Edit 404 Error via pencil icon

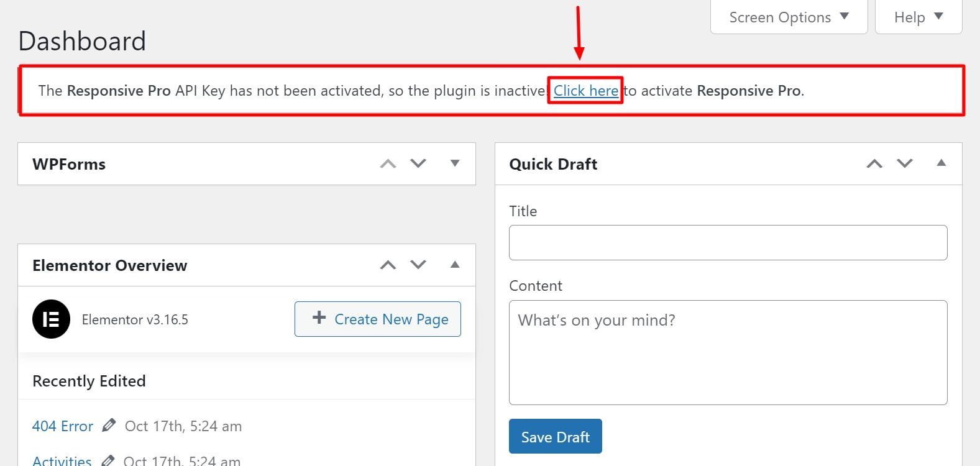coord(109,426)
